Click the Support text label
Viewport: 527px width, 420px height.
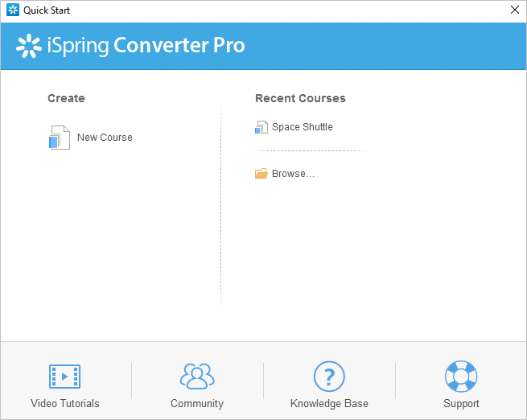461,404
